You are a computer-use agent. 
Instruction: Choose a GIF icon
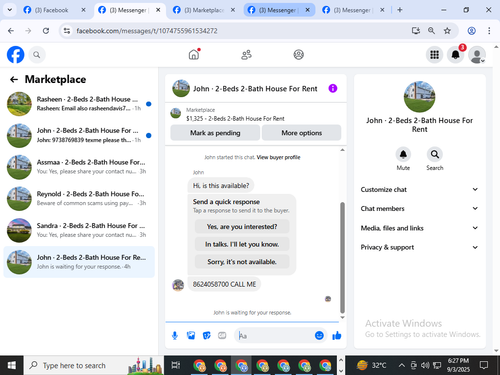pos(222,335)
